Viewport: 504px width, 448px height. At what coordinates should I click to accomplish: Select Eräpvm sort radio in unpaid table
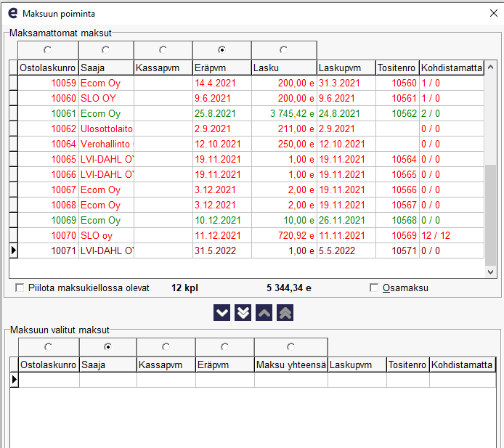(x=221, y=50)
